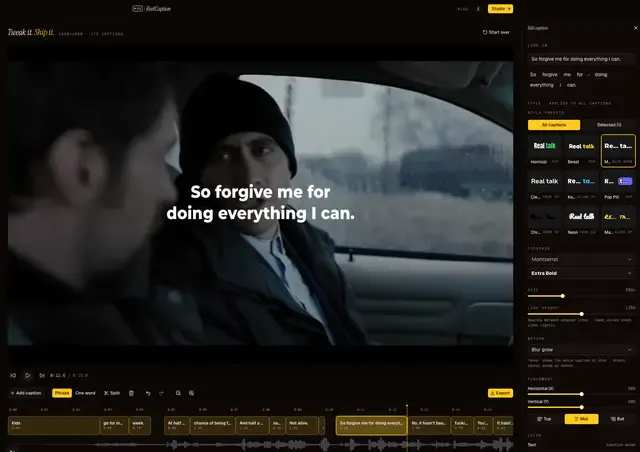Select the "So forgive me for doing" clip
Image resolution: width=640 pixels, height=452 pixels.
(371, 425)
